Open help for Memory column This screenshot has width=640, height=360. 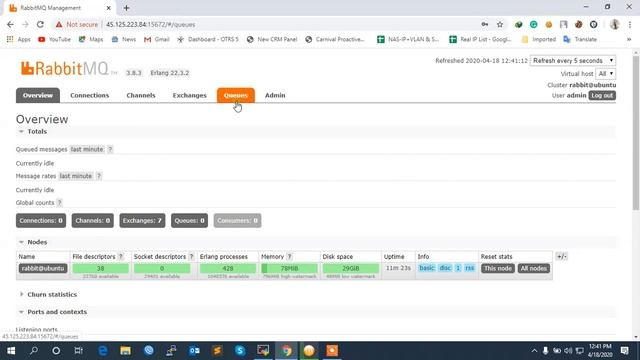pyautogui.click(x=289, y=256)
